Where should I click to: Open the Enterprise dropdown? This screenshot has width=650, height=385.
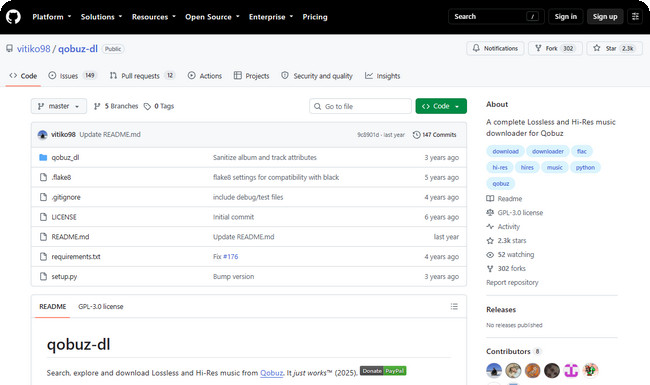pos(271,17)
